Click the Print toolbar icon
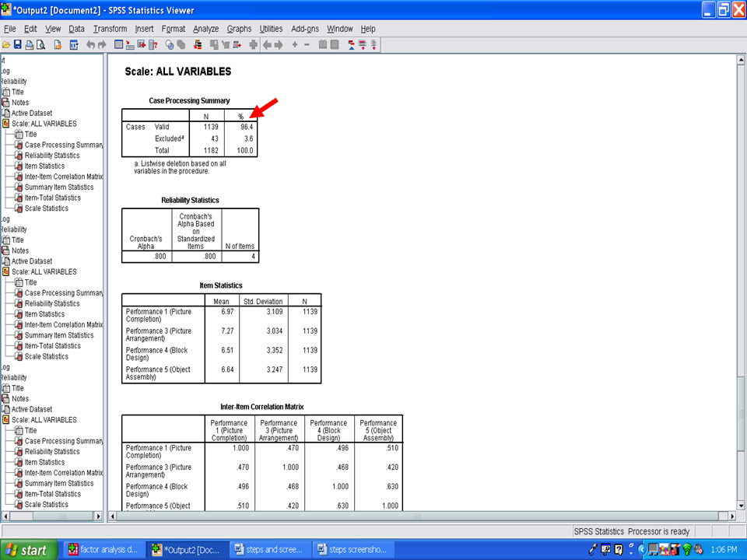The width and height of the screenshot is (747, 560). point(29,45)
